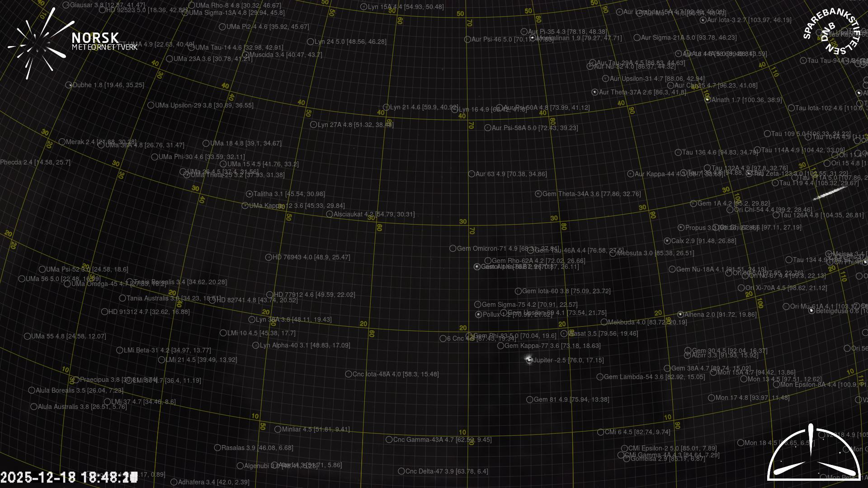Select the Alnath star marker

pyautogui.click(x=708, y=100)
